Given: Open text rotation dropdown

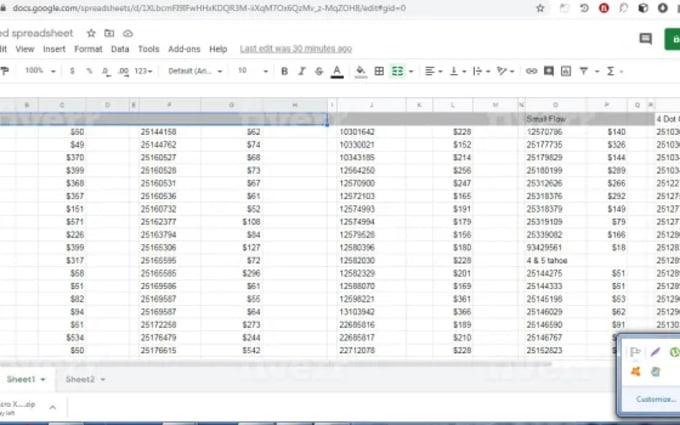Looking at the screenshot, I should pos(505,71).
